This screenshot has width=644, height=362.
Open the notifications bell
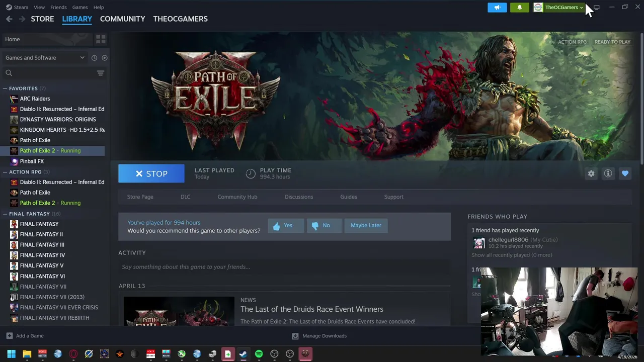pyautogui.click(x=520, y=7)
